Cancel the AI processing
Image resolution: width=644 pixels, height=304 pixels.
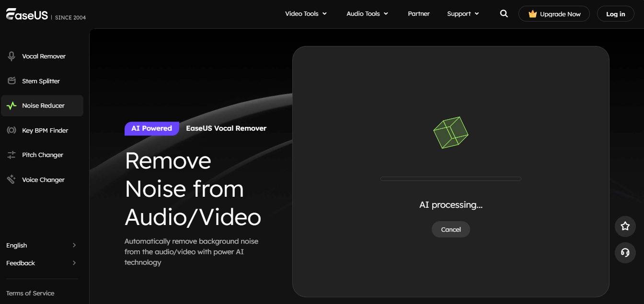click(x=451, y=229)
